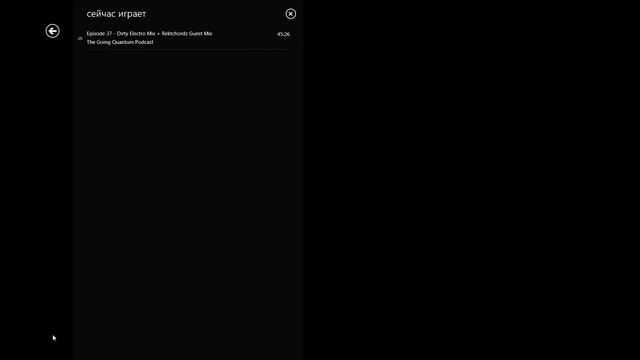Close the 'сейчас играет' panel

click(291, 14)
